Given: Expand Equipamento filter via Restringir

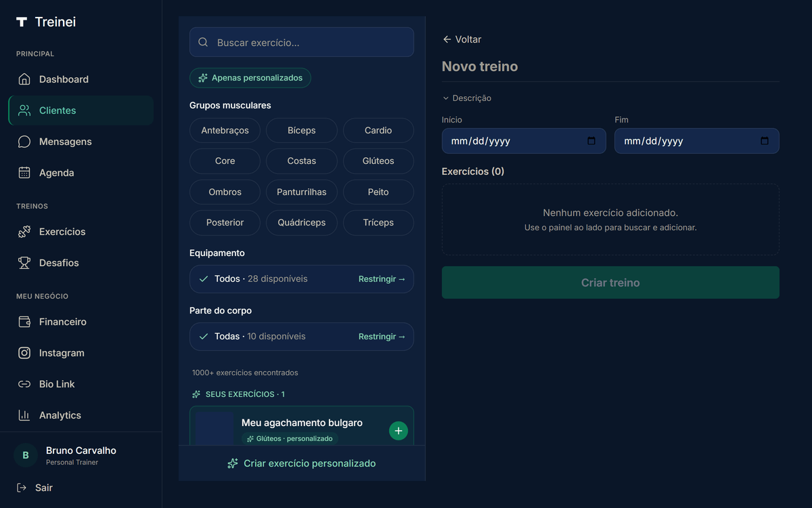Looking at the screenshot, I should pos(382,279).
